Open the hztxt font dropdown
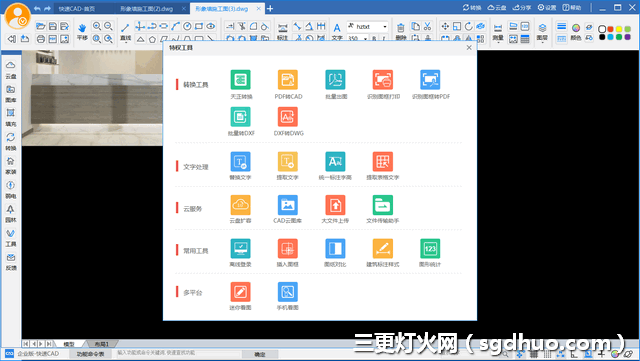Screen dimensions: 640x361 coord(384,27)
